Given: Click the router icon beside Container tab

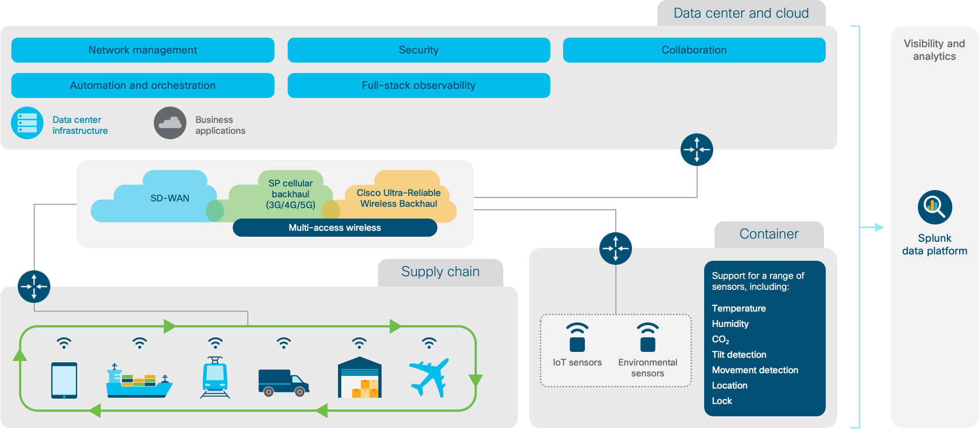Looking at the screenshot, I should click(616, 249).
